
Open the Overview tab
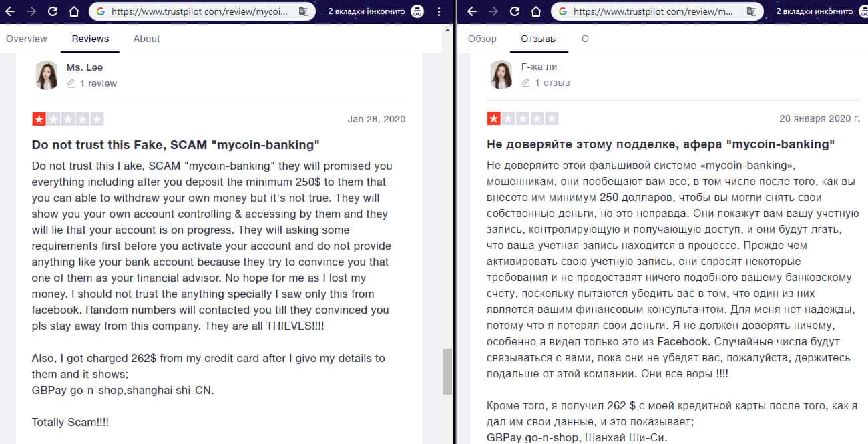click(27, 39)
